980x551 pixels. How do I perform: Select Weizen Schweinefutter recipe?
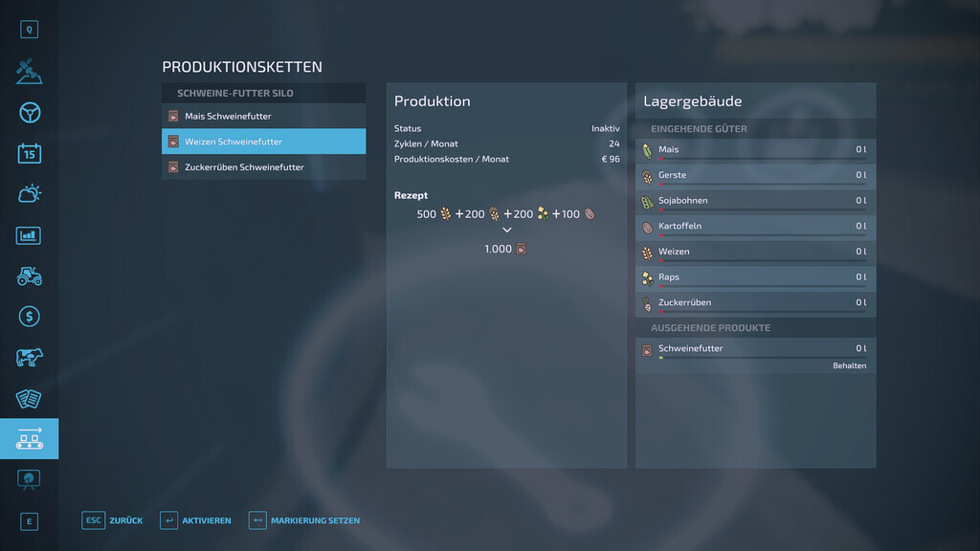click(264, 142)
